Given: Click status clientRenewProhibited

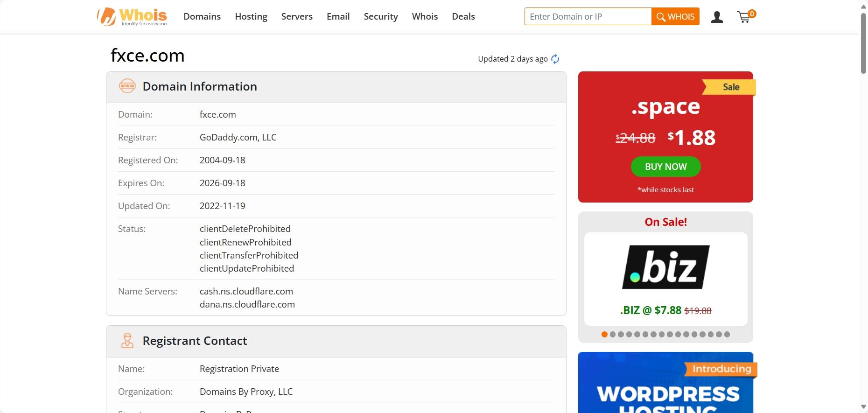Looking at the screenshot, I should click(245, 242).
